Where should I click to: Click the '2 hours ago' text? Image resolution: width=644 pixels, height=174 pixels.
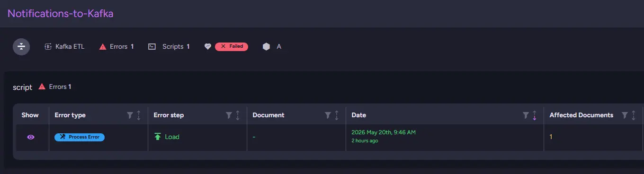365,141
